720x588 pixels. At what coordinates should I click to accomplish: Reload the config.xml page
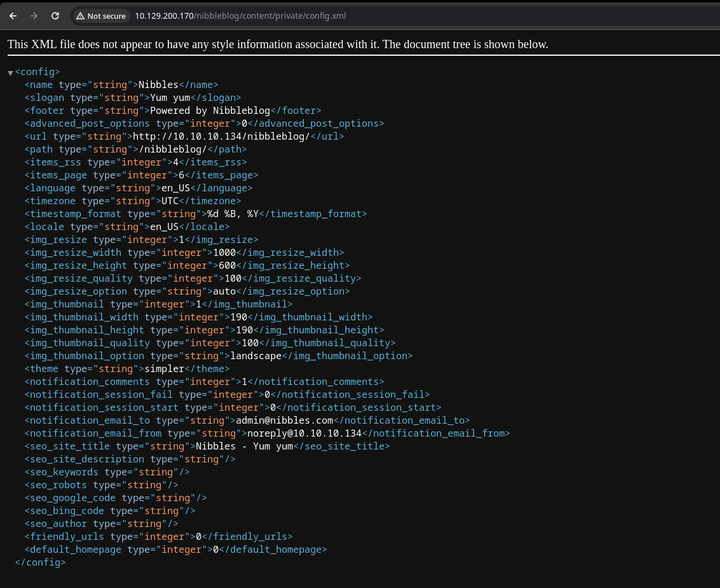(x=55, y=16)
